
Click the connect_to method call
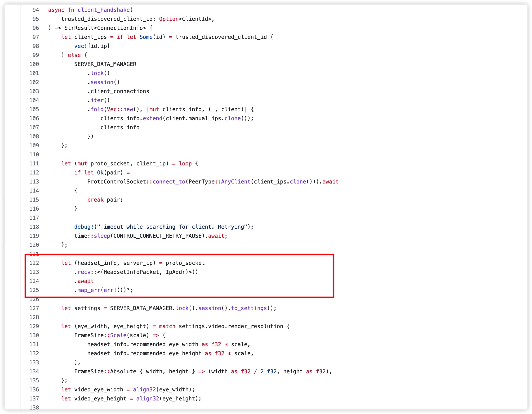click(x=169, y=182)
